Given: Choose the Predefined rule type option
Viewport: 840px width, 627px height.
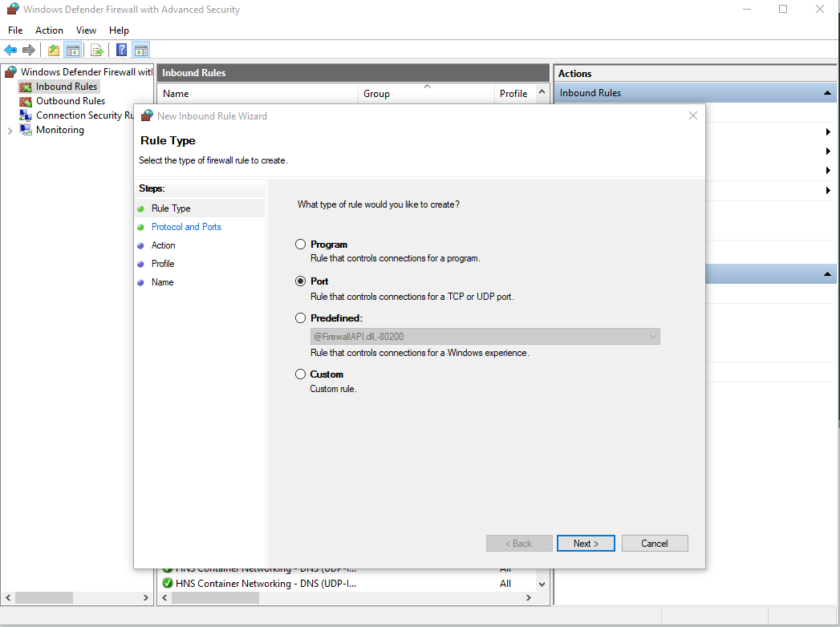Looking at the screenshot, I should click(x=301, y=318).
